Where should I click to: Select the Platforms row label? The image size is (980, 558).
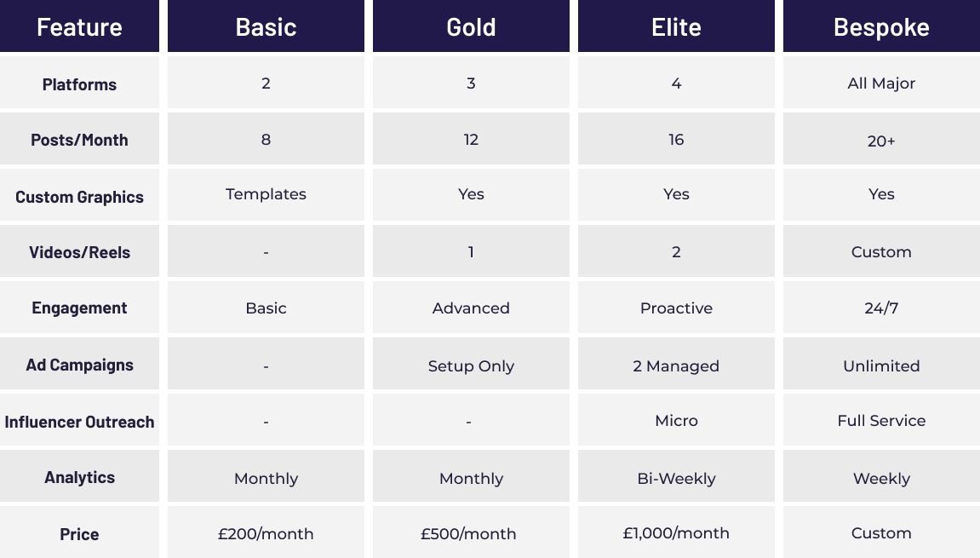[79, 83]
